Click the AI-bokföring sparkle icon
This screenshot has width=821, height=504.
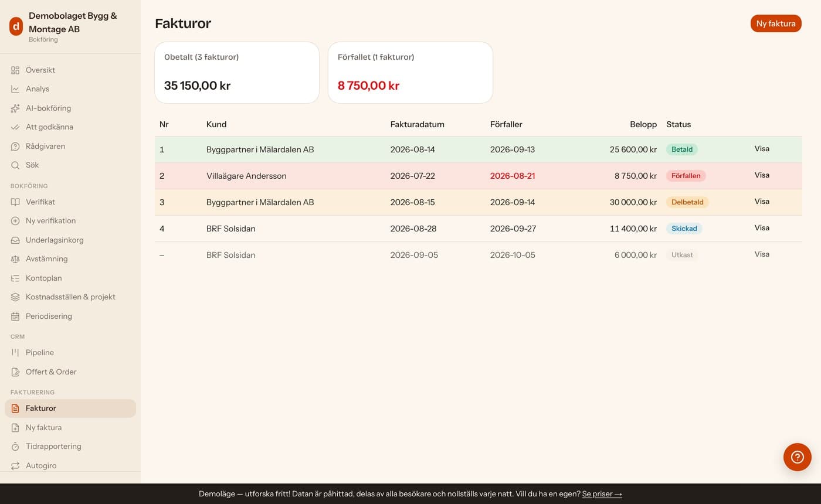click(15, 108)
